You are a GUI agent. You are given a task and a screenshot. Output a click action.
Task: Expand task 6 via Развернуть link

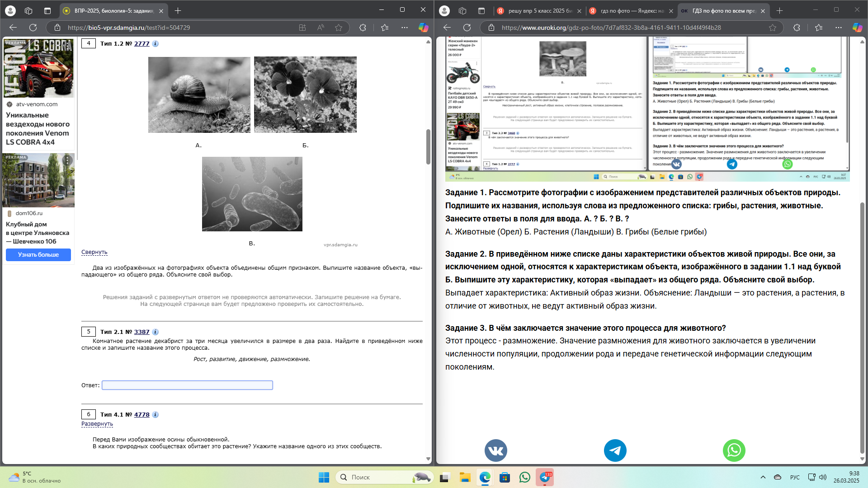tap(97, 424)
